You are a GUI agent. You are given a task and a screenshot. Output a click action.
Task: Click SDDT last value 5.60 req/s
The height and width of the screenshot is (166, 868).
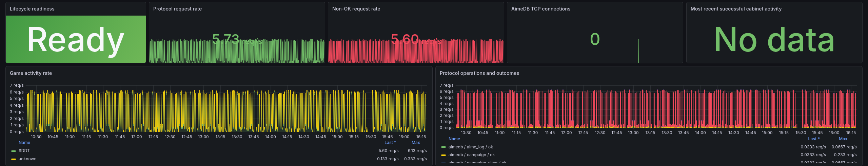coord(389,151)
